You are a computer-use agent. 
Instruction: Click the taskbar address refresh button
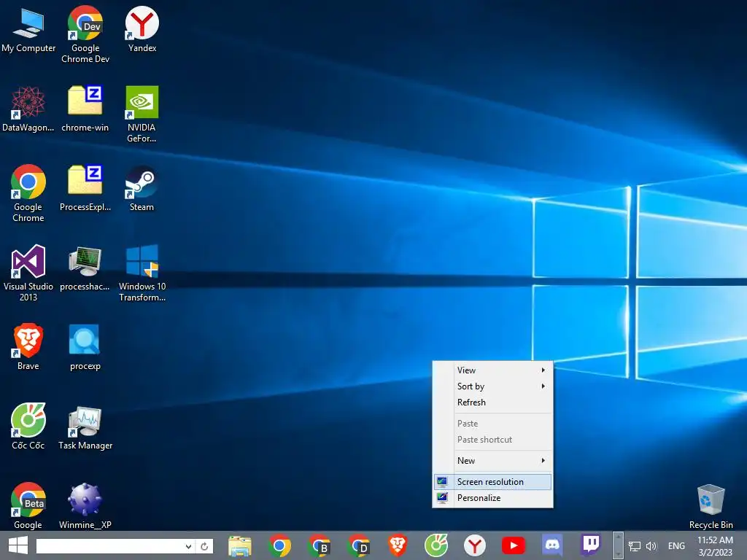click(x=204, y=546)
